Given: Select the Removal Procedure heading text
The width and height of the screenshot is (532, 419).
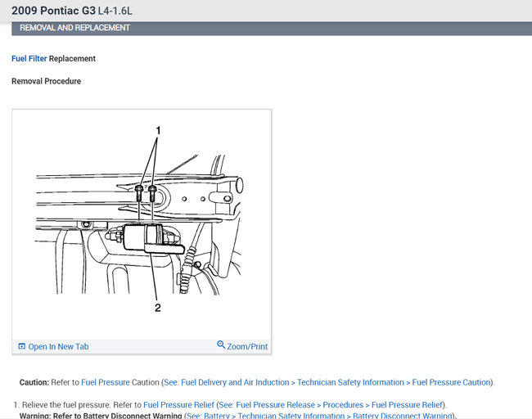Looking at the screenshot, I should 46,81.
